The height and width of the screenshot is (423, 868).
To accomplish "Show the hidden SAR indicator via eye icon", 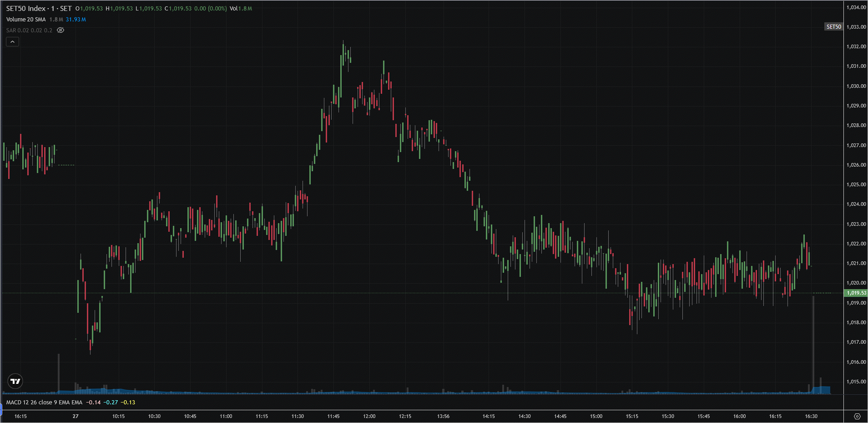I will click(x=61, y=30).
